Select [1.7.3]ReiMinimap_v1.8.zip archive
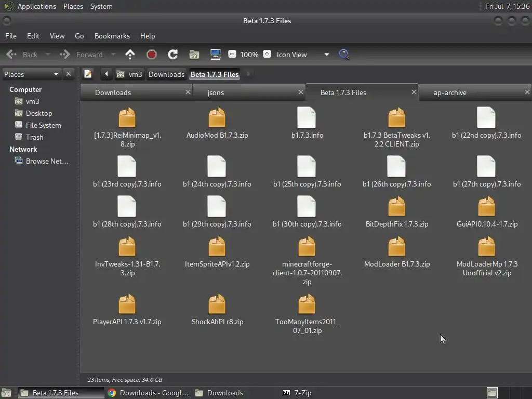 click(x=127, y=128)
